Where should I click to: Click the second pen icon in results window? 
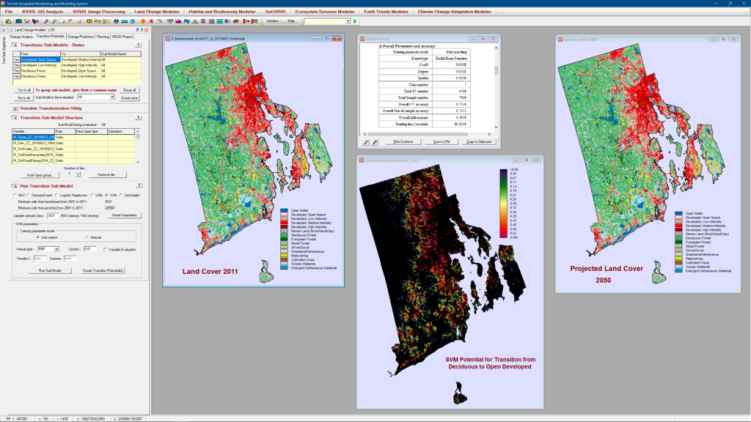coord(376,142)
